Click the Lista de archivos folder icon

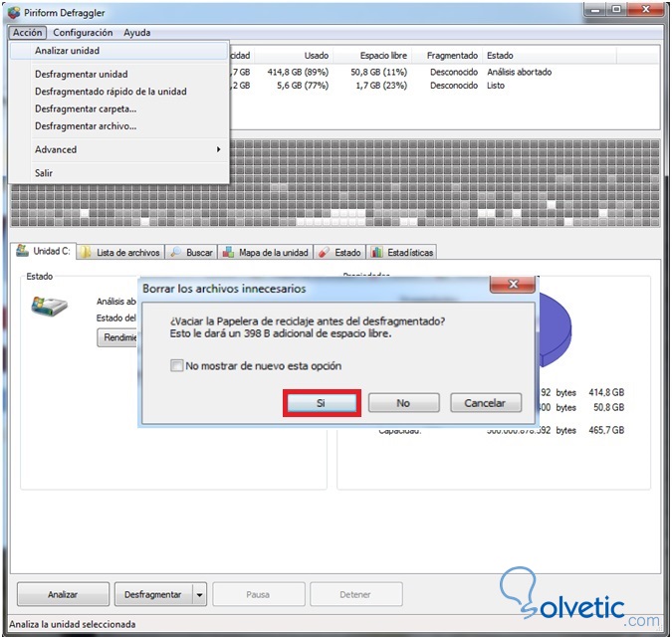86,252
